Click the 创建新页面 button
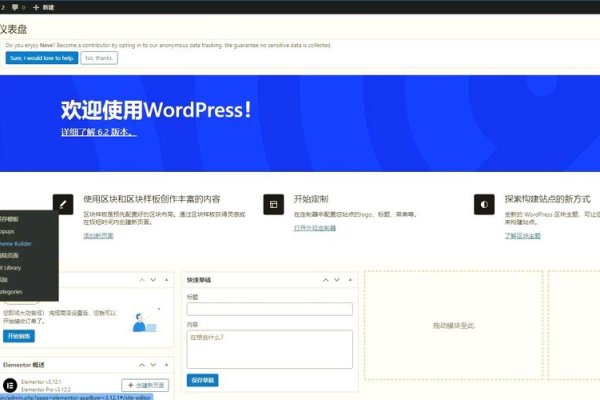Image resolution: width=600 pixels, height=400 pixels. tap(145, 385)
